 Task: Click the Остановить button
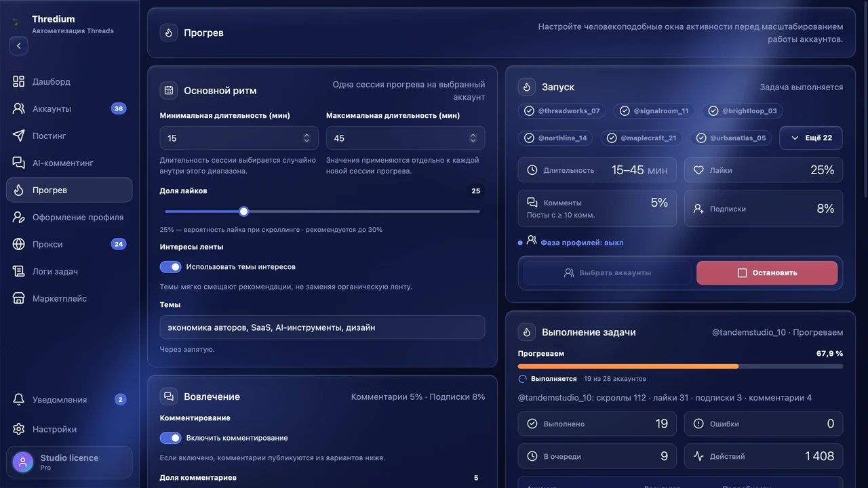767,272
